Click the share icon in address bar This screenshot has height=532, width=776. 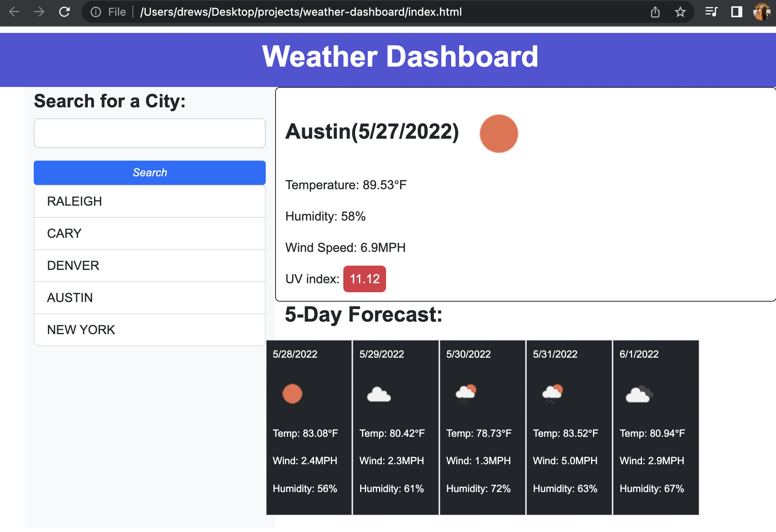[x=655, y=12]
